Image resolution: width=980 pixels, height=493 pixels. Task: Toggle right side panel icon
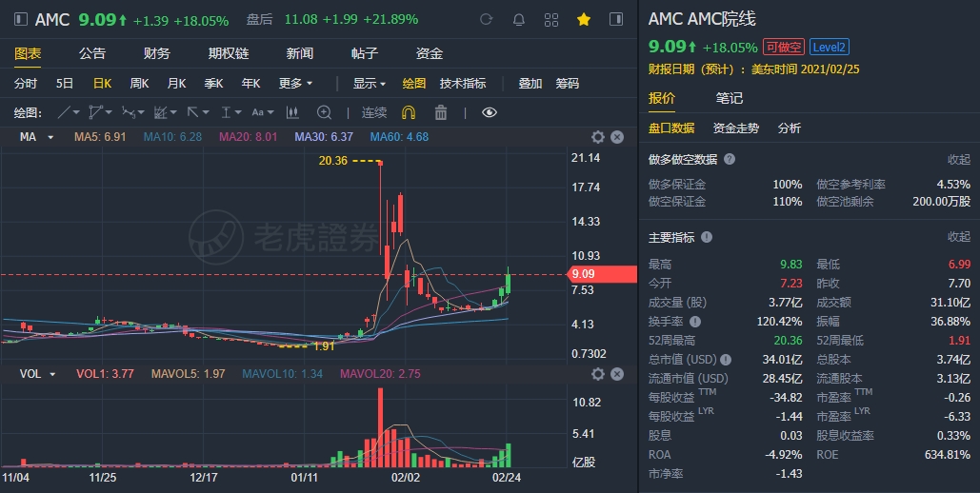pyautogui.click(x=616, y=19)
